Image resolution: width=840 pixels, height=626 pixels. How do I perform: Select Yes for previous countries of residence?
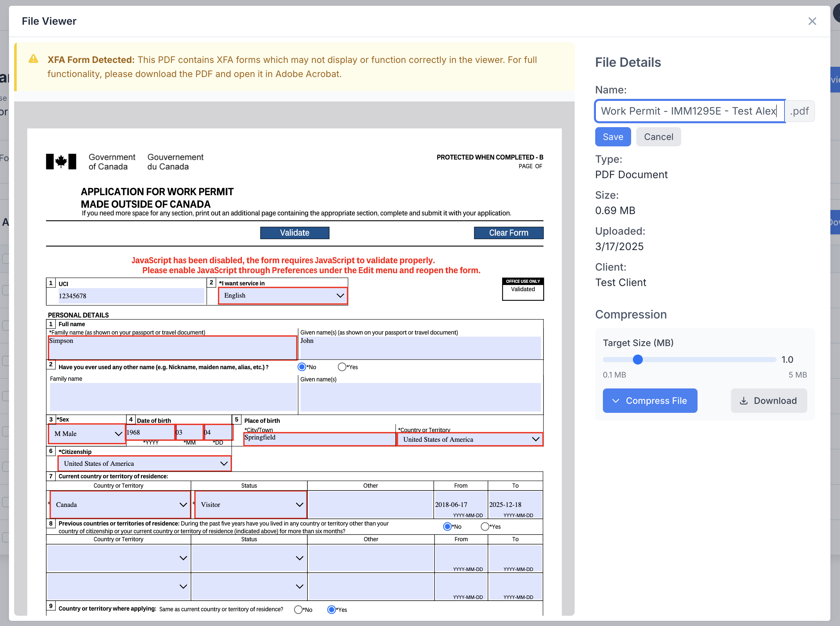(485, 526)
